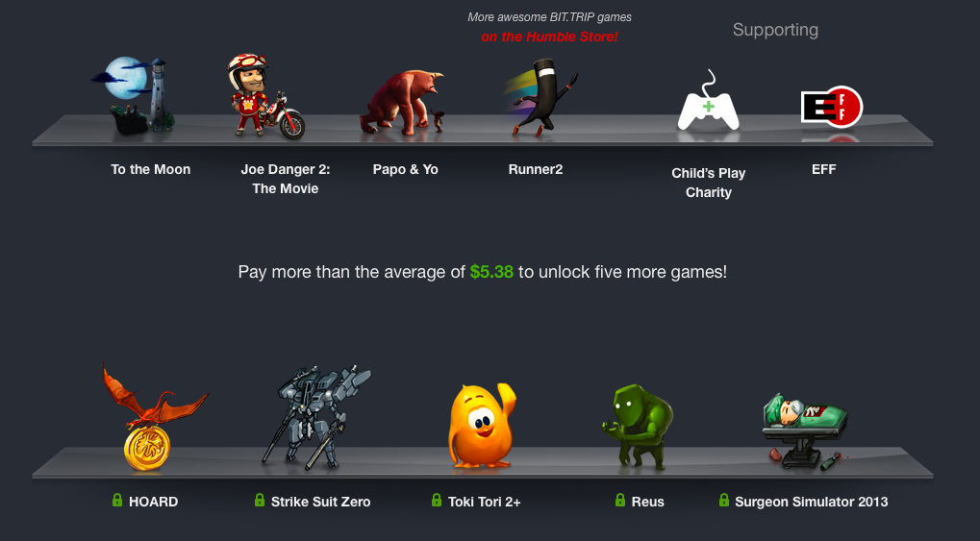Click the Toki Tori 2+ game title
The height and width of the screenshot is (541, 980).
tap(485, 502)
